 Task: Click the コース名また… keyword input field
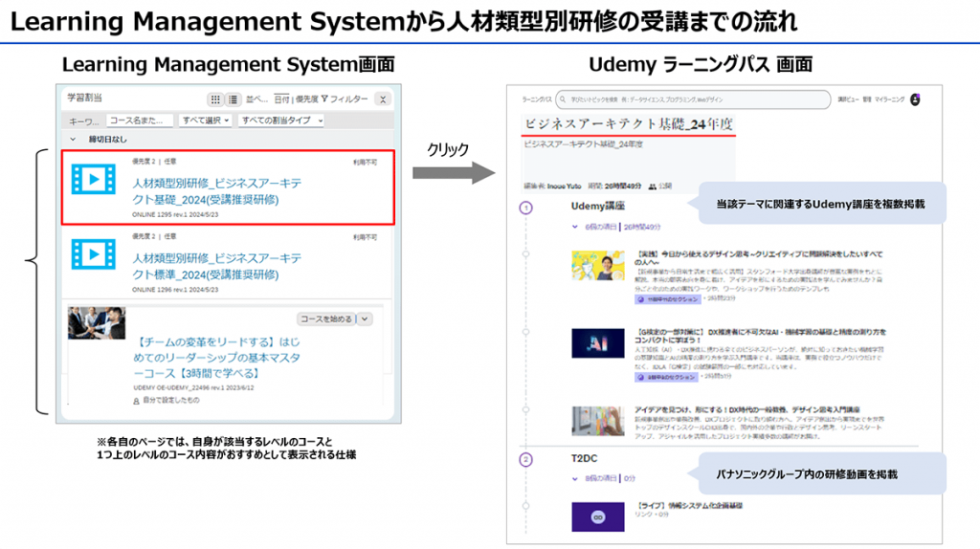click(x=140, y=120)
